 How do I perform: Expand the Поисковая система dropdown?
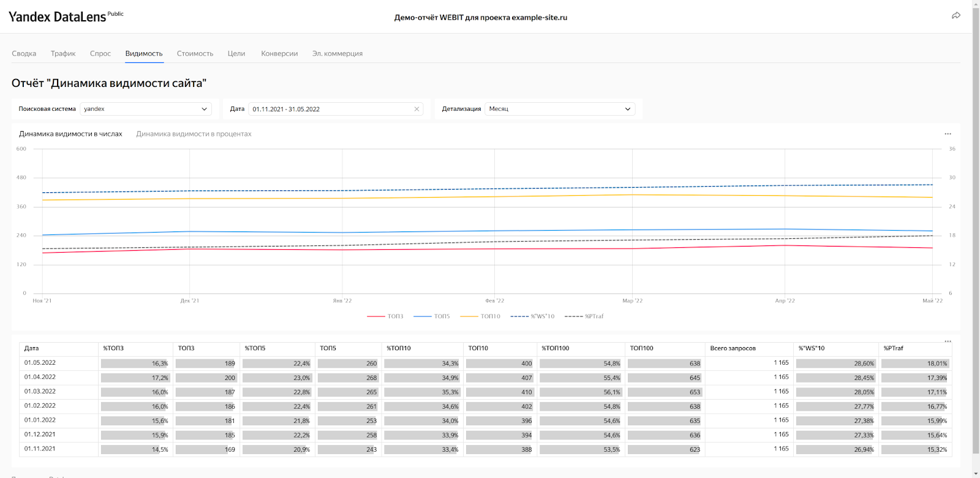tap(146, 109)
